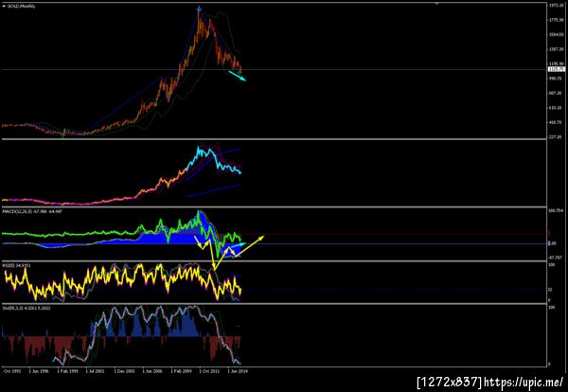
Task: Click the RSI(5) indicator label
Action: click(17, 265)
